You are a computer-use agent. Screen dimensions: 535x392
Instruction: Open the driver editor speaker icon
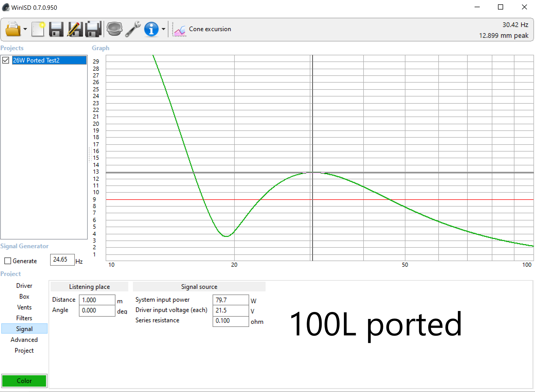pyautogui.click(x=114, y=29)
